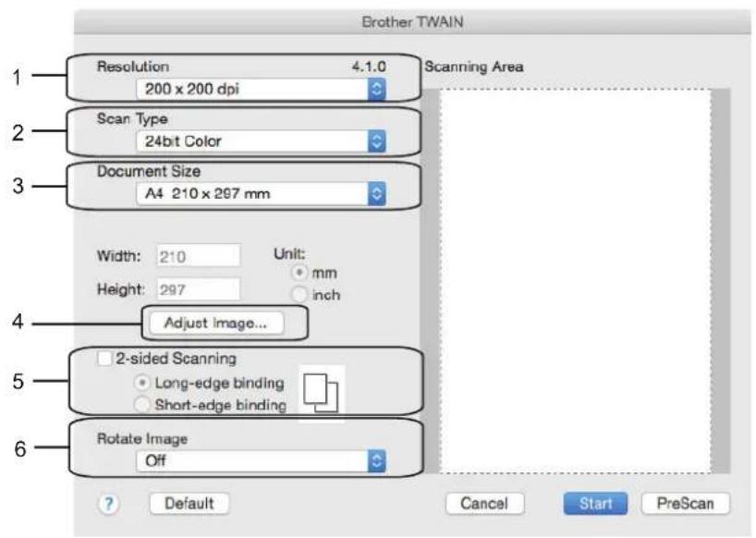Click the Height input field
Screen dimensions: 756x538
tap(198, 289)
